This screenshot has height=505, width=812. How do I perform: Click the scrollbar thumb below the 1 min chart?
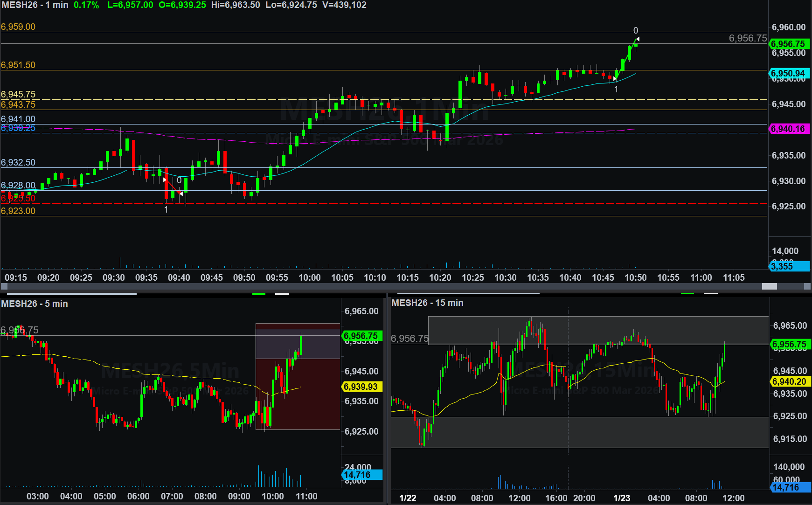[x=769, y=286]
